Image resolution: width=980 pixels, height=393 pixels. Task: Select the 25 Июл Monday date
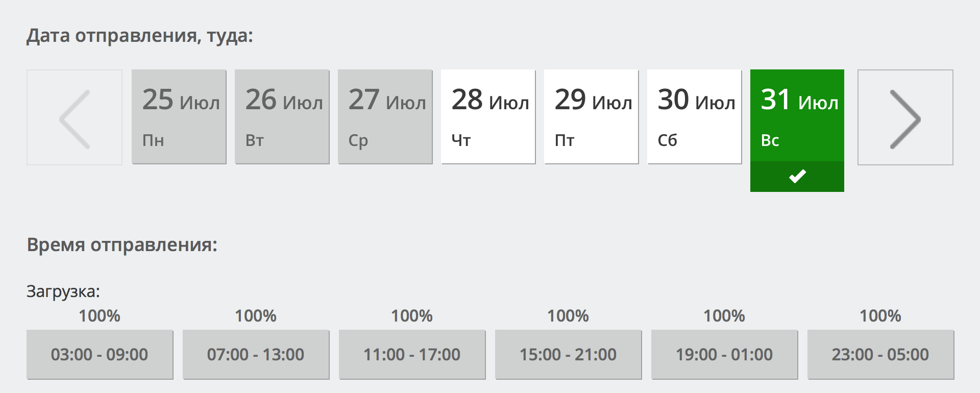pos(179,117)
